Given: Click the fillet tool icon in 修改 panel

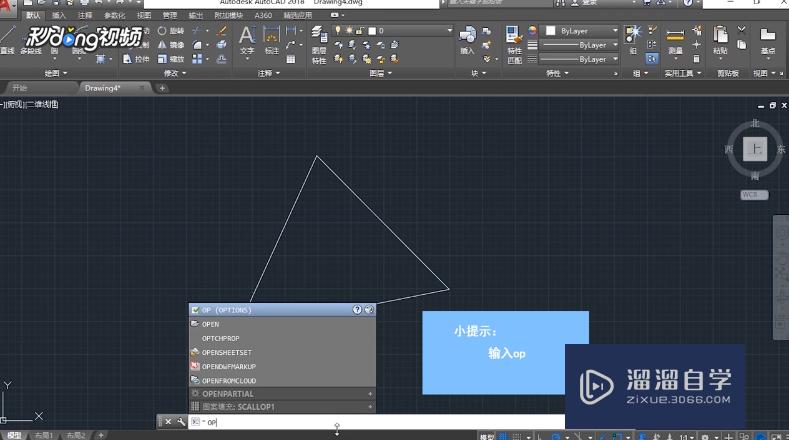Looking at the screenshot, I should (197, 45).
